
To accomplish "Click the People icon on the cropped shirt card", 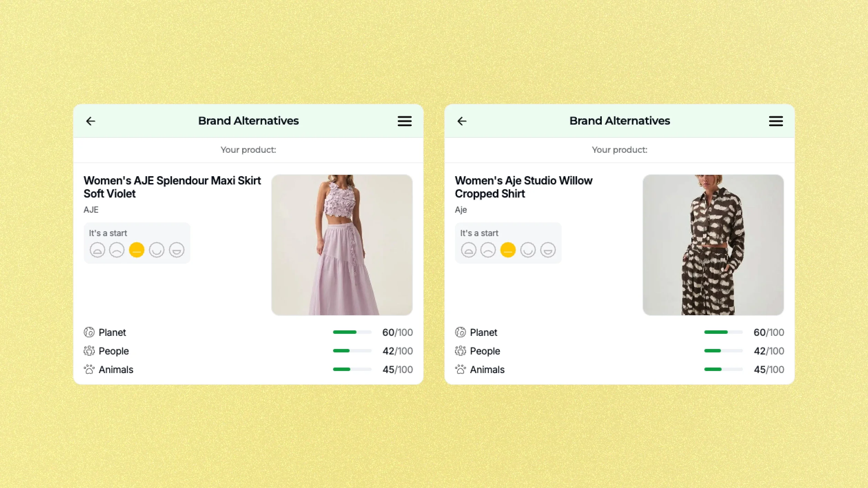I will pyautogui.click(x=460, y=351).
